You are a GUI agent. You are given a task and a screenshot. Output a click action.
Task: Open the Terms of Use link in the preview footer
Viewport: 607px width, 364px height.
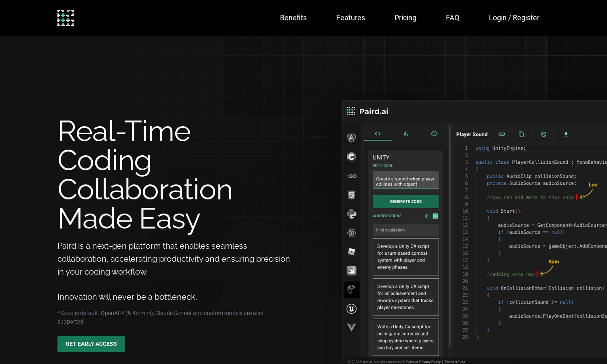(x=455, y=362)
